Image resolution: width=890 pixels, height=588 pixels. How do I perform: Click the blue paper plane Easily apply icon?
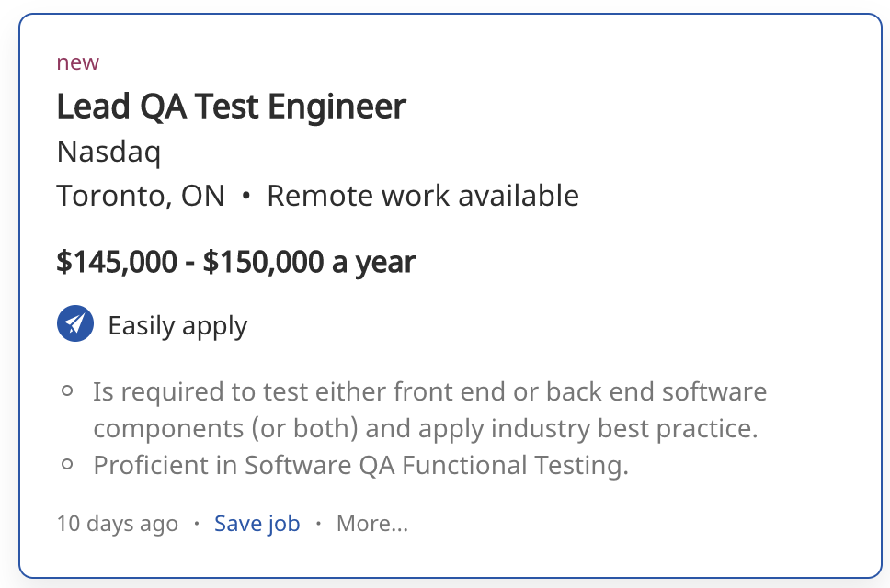[x=75, y=324]
